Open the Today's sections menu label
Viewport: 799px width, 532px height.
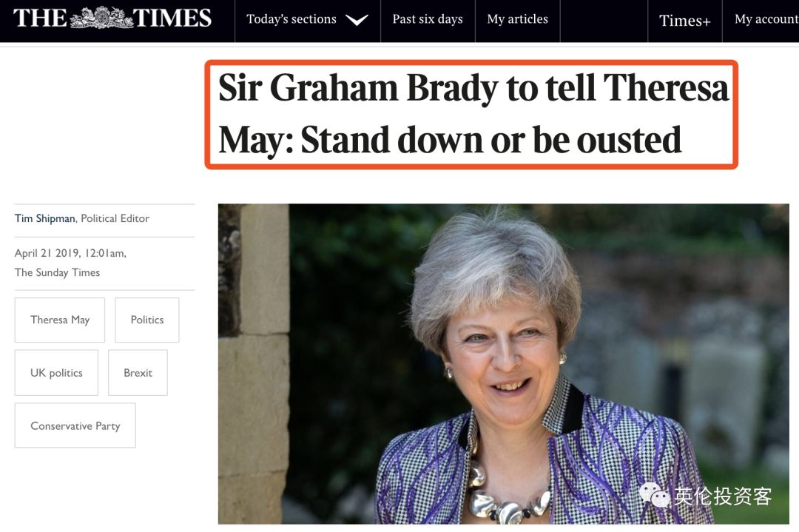291,19
